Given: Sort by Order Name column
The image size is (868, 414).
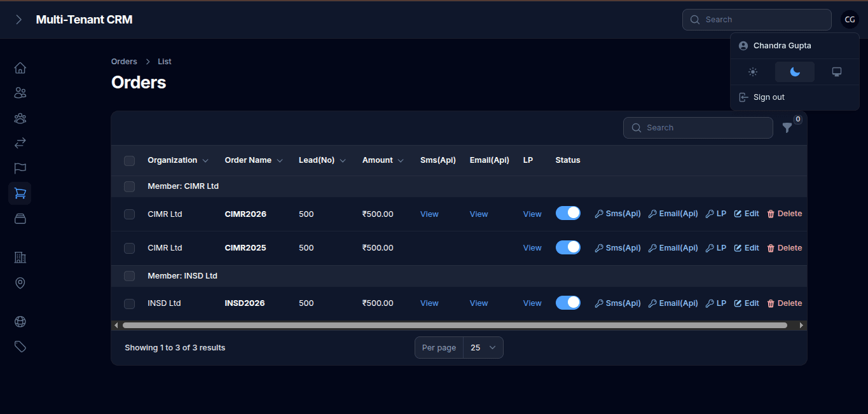Looking at the screenshot, I should pos(254,160).
